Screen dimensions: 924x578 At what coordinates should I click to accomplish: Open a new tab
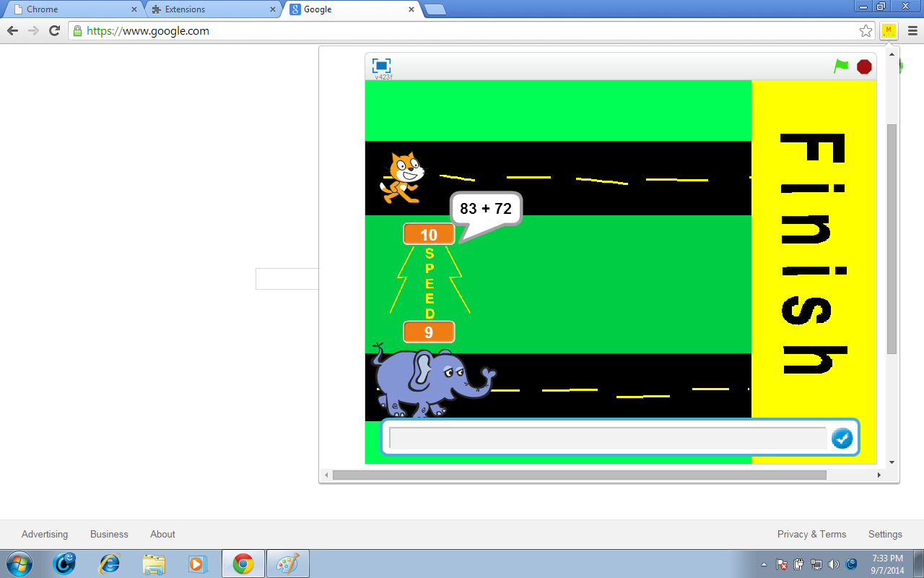pyautogui.click(x=435, y=9)
